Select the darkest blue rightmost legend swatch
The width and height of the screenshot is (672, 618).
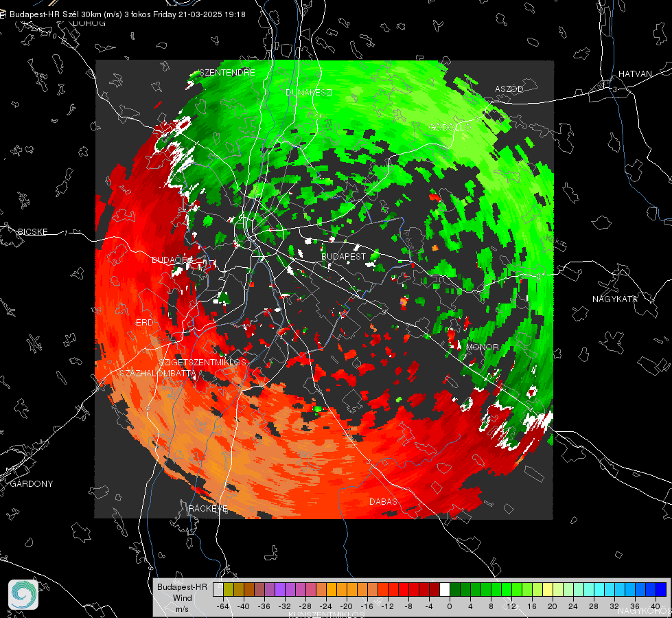(x=661, y=589)
